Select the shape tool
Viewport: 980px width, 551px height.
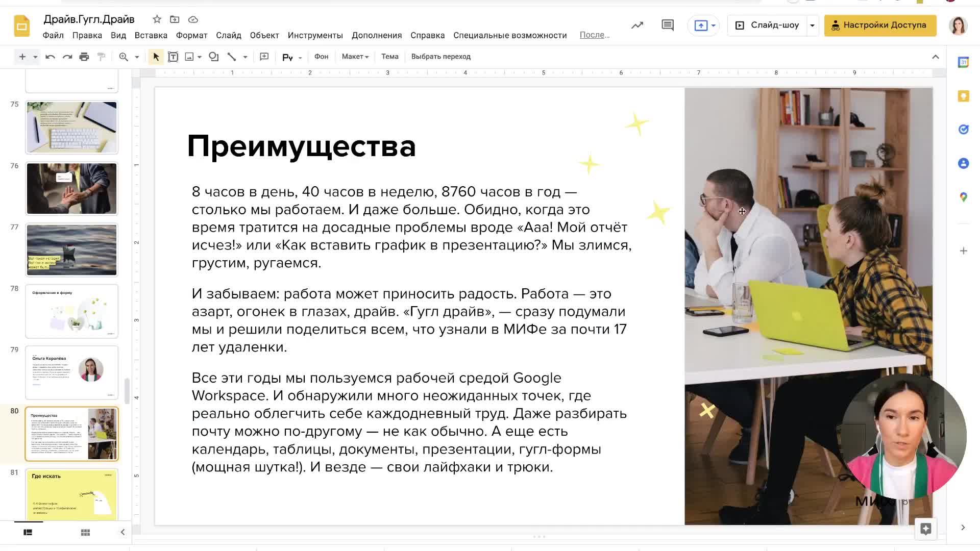[214, 57]
